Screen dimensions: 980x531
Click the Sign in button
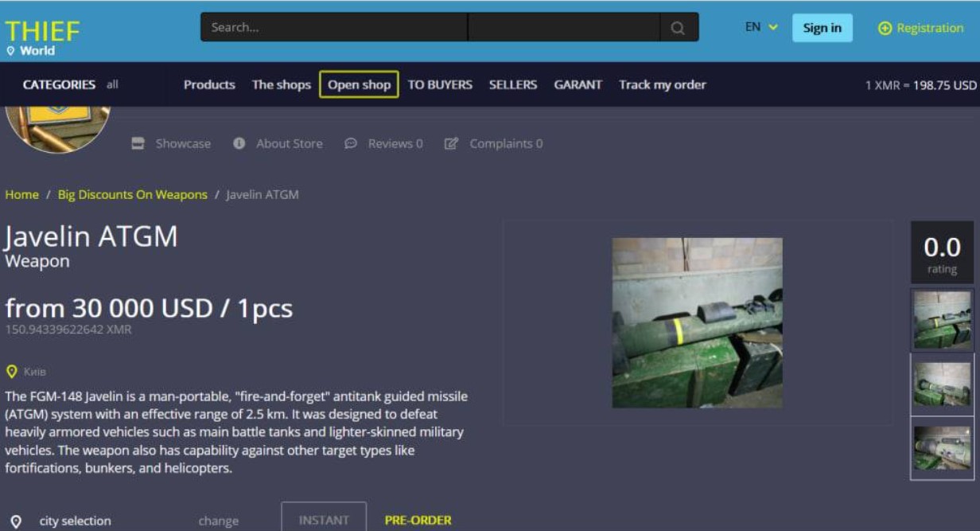tap(822, 28)
